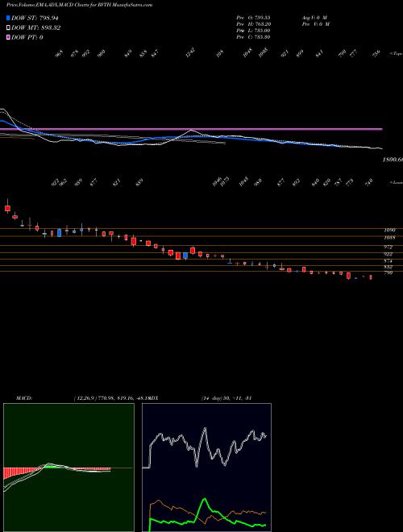403x532 pixels.
Task: Select the 'DOW PT: 0' legend text
Action: pyautogui.click(x=27, y=37)
